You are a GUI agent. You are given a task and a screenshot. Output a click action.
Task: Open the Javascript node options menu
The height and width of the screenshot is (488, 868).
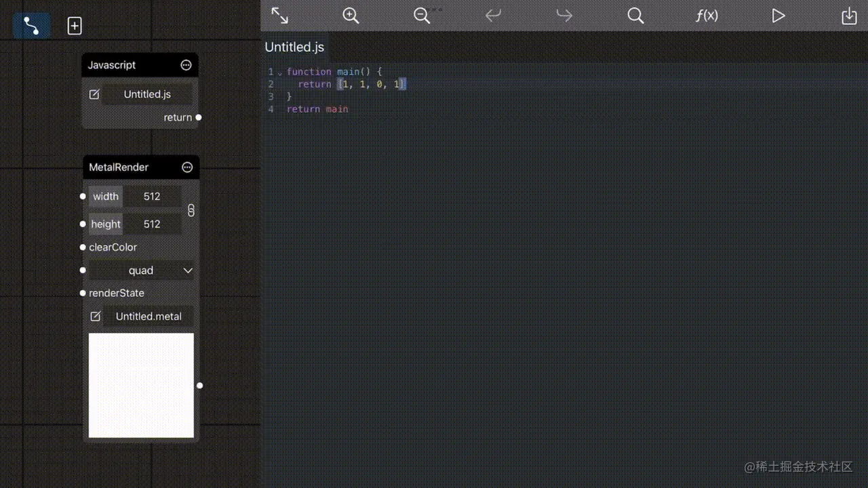186,64
